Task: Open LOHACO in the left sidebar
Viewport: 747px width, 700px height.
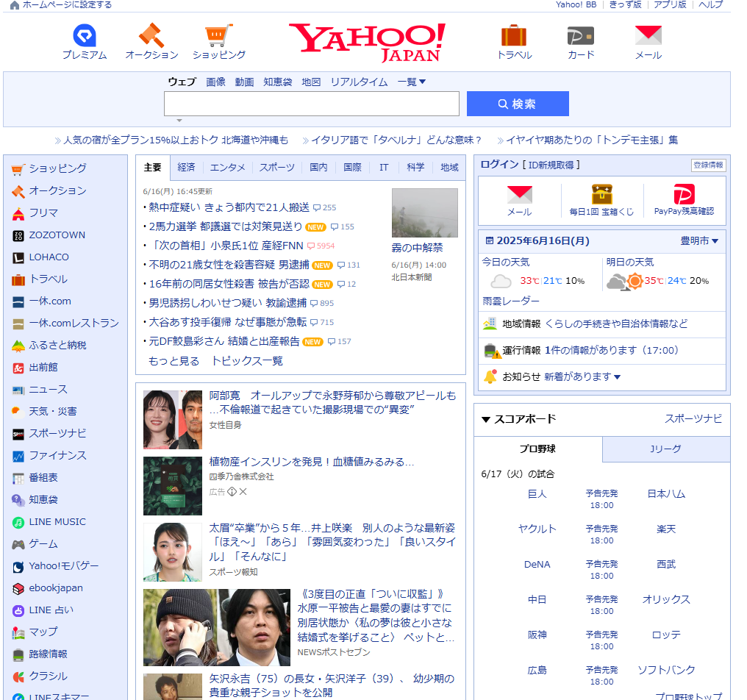Action: [x=49, y=257]
